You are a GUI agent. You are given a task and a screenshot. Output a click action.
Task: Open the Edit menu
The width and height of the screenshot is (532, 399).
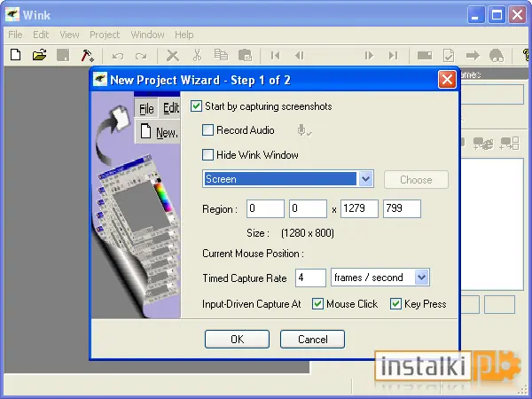click(x=41, y=35)
